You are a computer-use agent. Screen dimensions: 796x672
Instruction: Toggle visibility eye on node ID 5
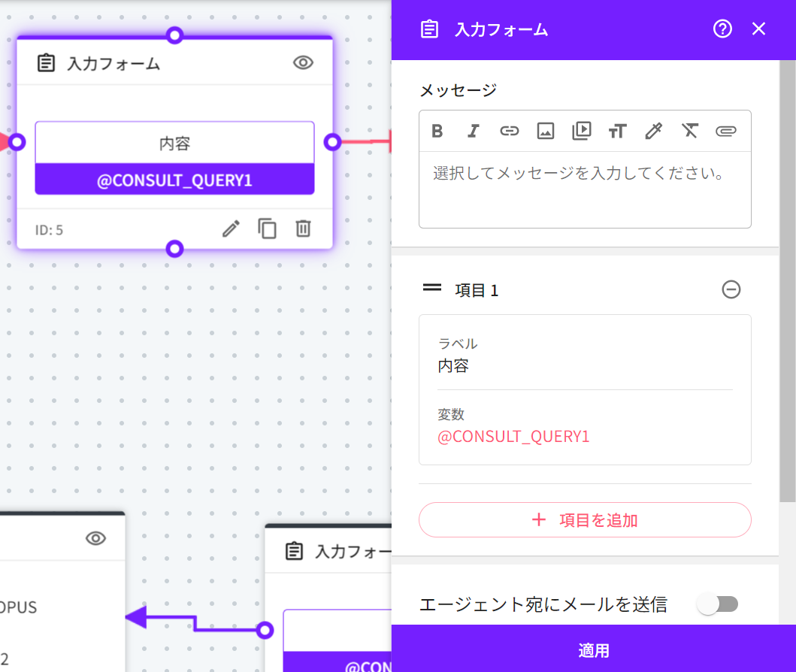(x=303, y=63)
